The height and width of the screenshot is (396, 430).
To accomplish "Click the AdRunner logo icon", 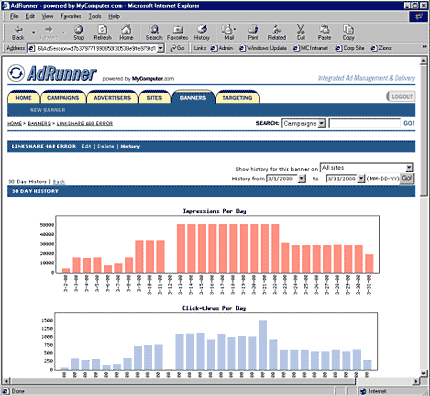I will [x=16, y=73].
